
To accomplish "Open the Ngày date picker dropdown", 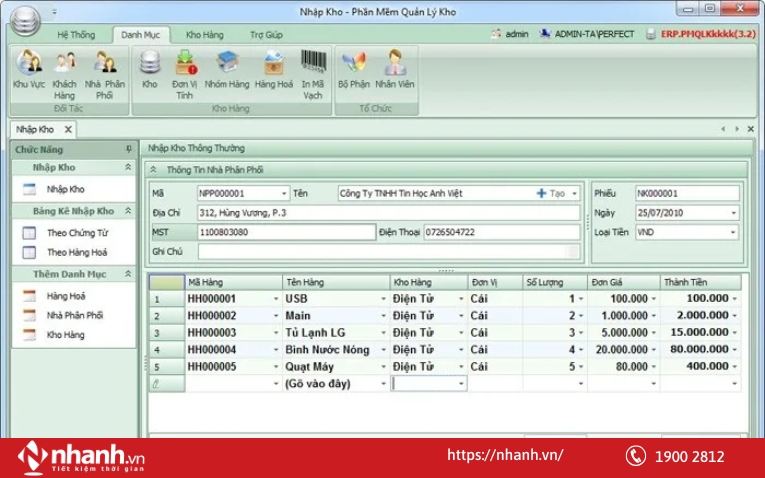I will [x=733, y=212].
